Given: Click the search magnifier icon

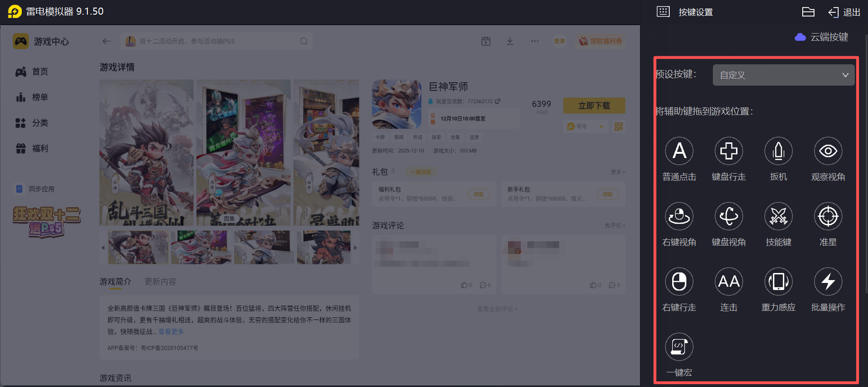Looking at the screenshot, I should pos(304,41).
